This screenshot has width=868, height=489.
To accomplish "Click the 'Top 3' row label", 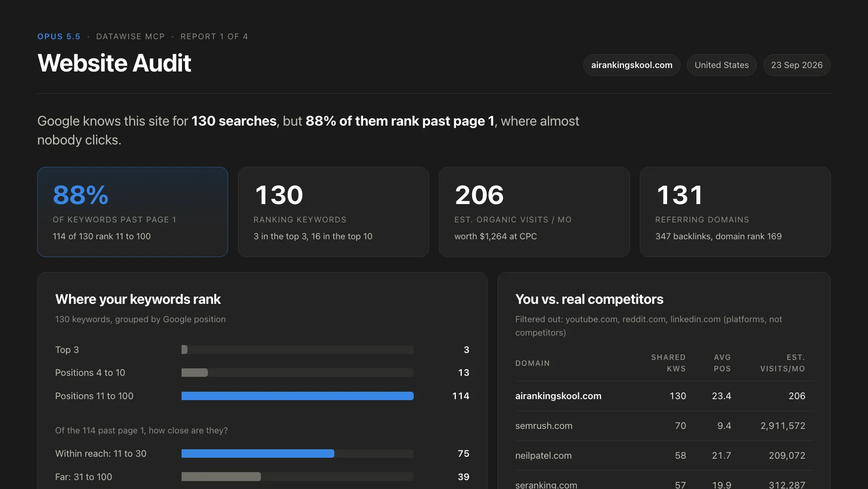I will tap(67, 349).
